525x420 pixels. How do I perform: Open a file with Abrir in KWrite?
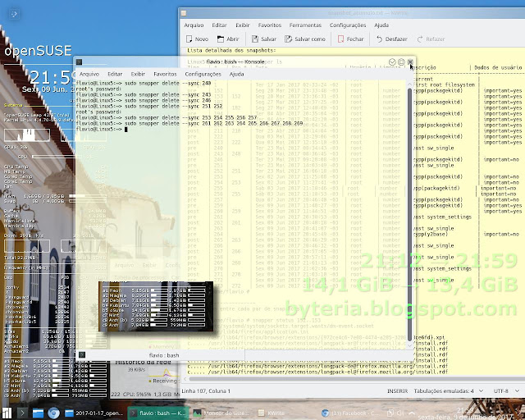tap(228, 39)
